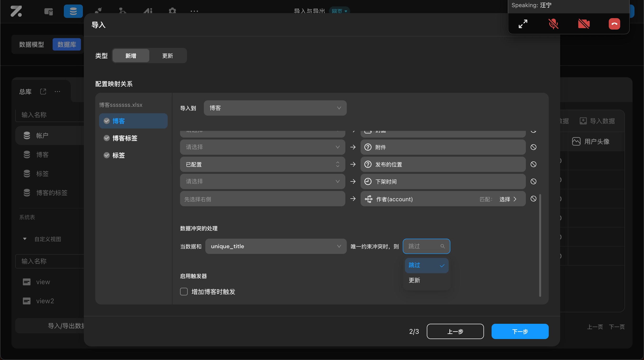
Task: Choose 跳过 in the conflict options list
Action: pos(426,265)
